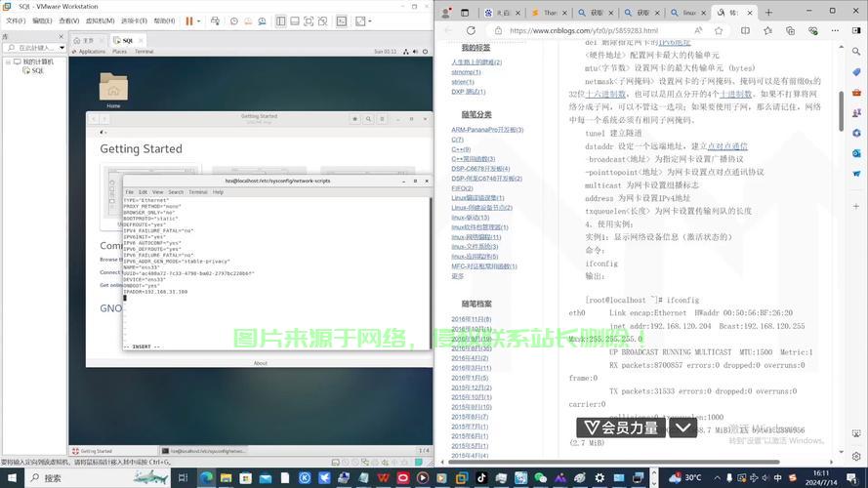
Task: Open a new Edge tab with plus button
Action: [768, 12]
